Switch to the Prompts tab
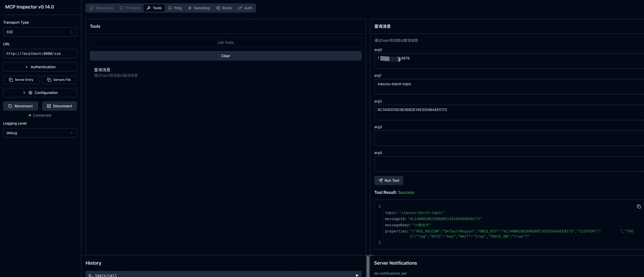Screen dimensions: 644x277 130,8
